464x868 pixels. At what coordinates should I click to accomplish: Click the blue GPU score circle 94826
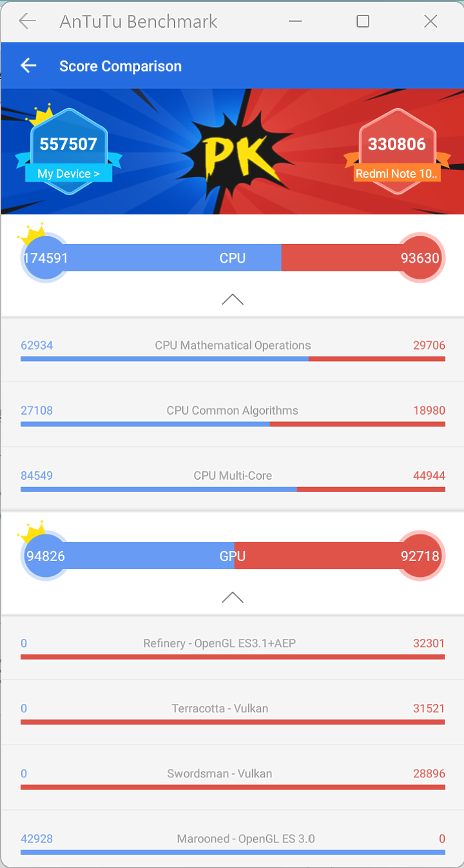coord(45,556)
